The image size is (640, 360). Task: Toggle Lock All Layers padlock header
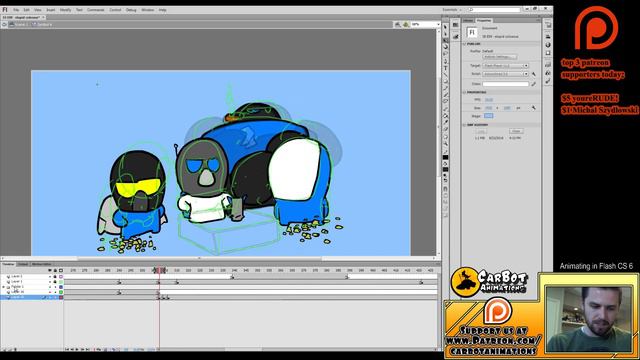click(55, 271)
